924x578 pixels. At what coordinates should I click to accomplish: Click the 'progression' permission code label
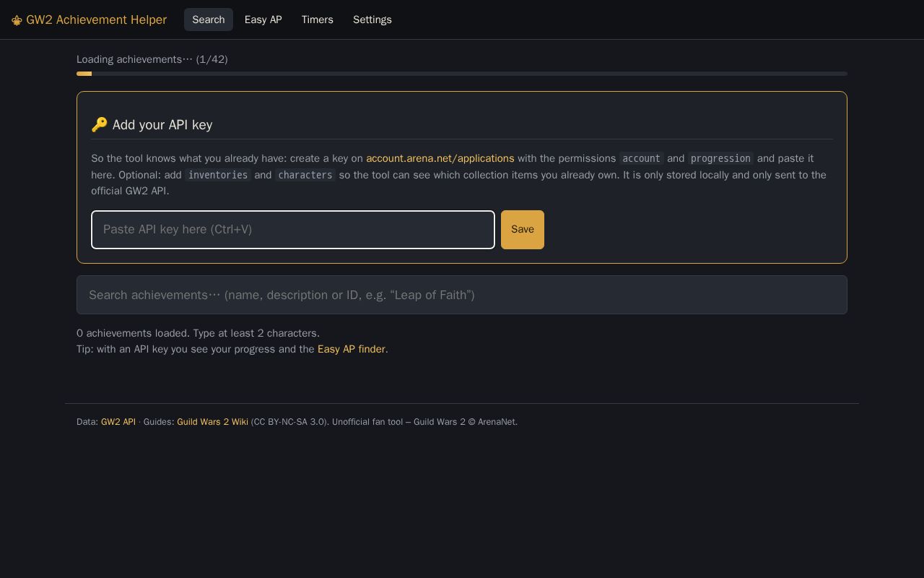[720, 158]
